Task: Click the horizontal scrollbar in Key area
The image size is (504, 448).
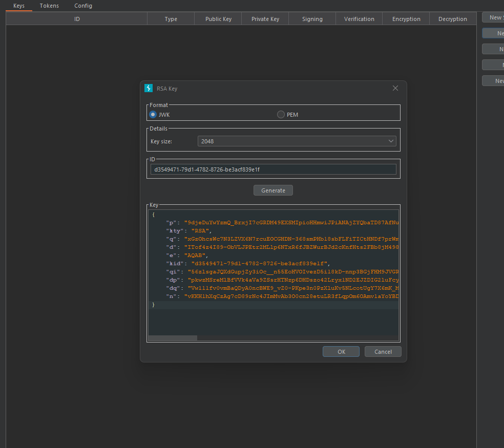Action: [173, 338]
